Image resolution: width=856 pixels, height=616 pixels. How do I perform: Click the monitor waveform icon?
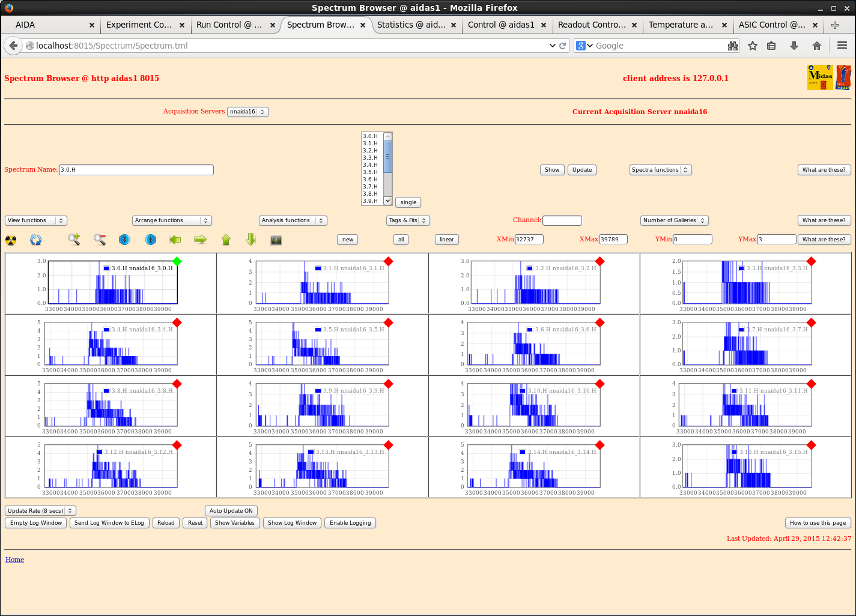tap(276, 240)
